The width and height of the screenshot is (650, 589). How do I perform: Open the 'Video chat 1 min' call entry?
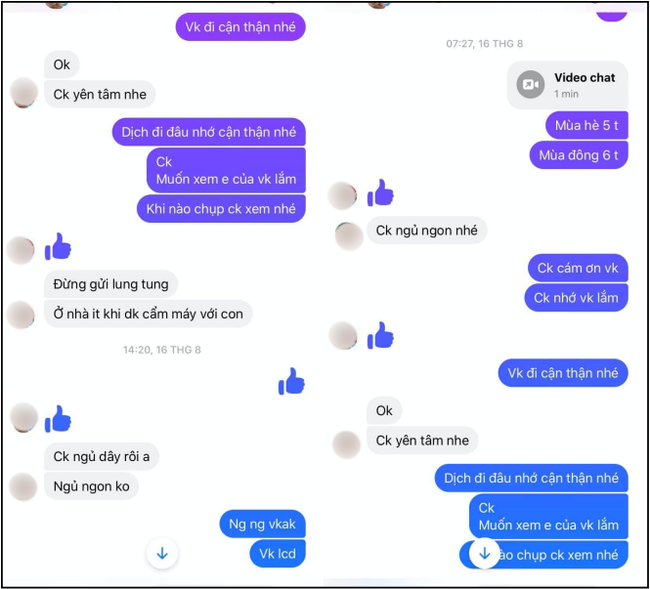click(x=568, y=85)
